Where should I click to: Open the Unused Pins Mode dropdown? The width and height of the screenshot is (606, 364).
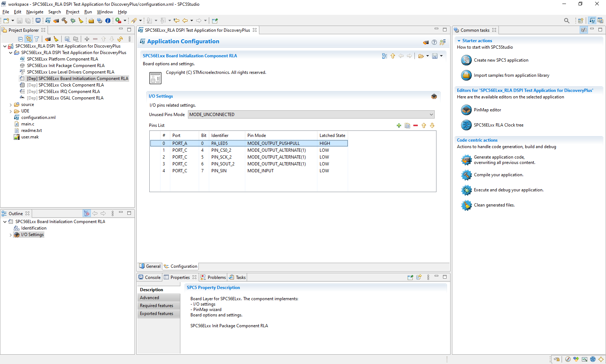[x=431, y=114]
